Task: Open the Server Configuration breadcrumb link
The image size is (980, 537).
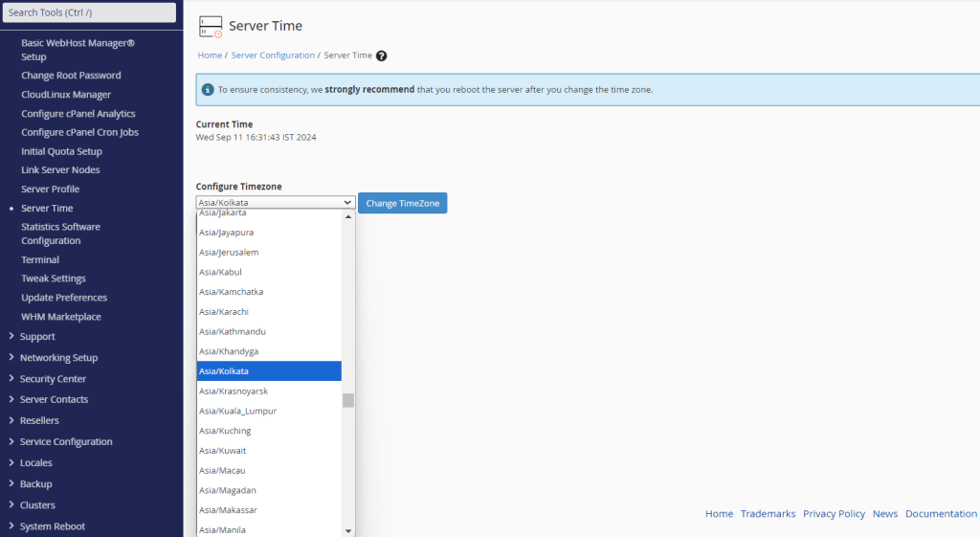Action: point(273,56)
